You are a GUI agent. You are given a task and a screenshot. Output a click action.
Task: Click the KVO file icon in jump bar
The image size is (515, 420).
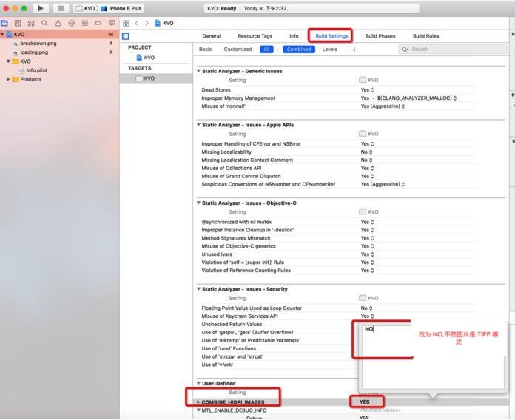click(x=158, y=24)
